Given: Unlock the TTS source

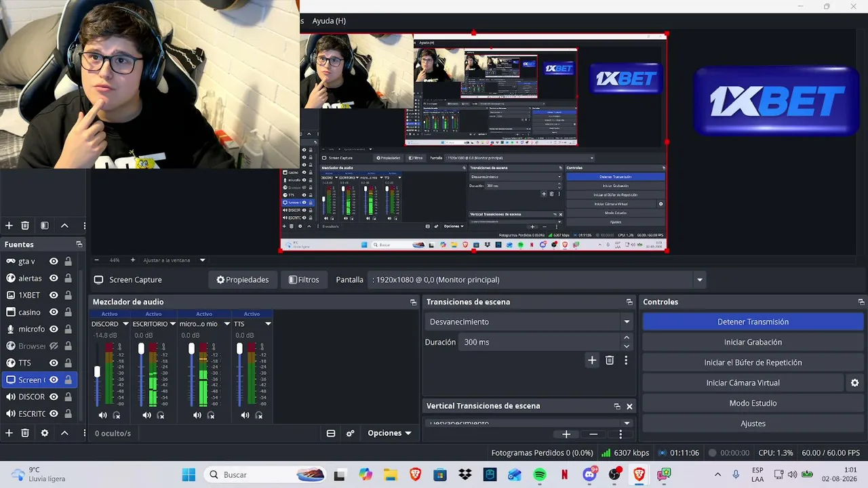Looking at the screenshot, I should point(68,363).
